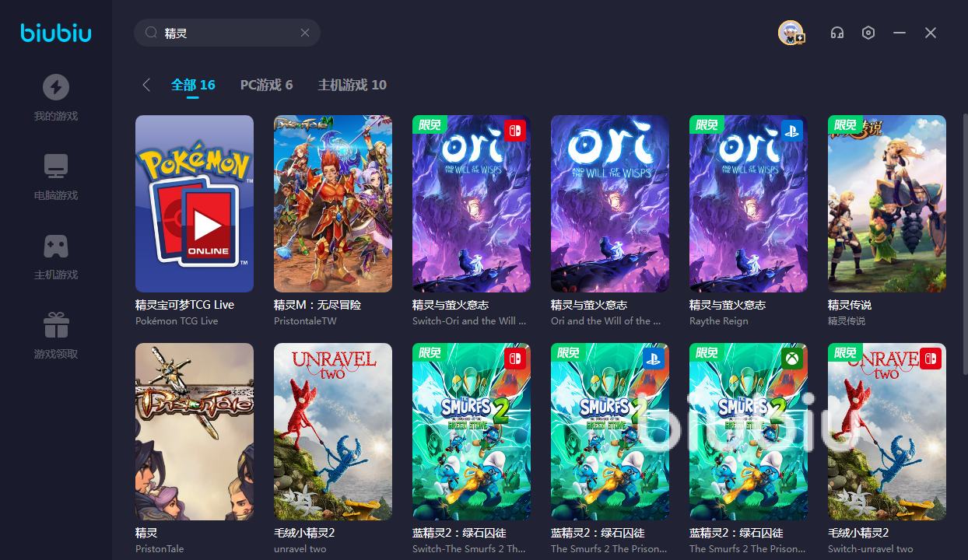Click the user avatar profile picture
The width and height of the screenshot is (968, 560).
791,33
